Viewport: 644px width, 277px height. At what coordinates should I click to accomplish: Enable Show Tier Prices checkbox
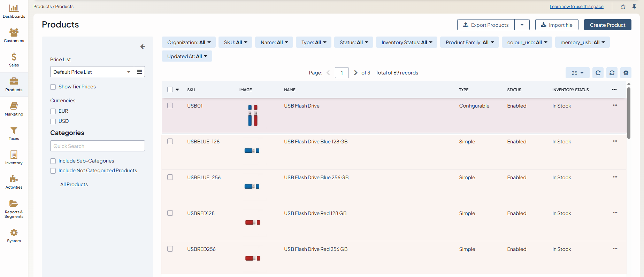click(53, 87)
